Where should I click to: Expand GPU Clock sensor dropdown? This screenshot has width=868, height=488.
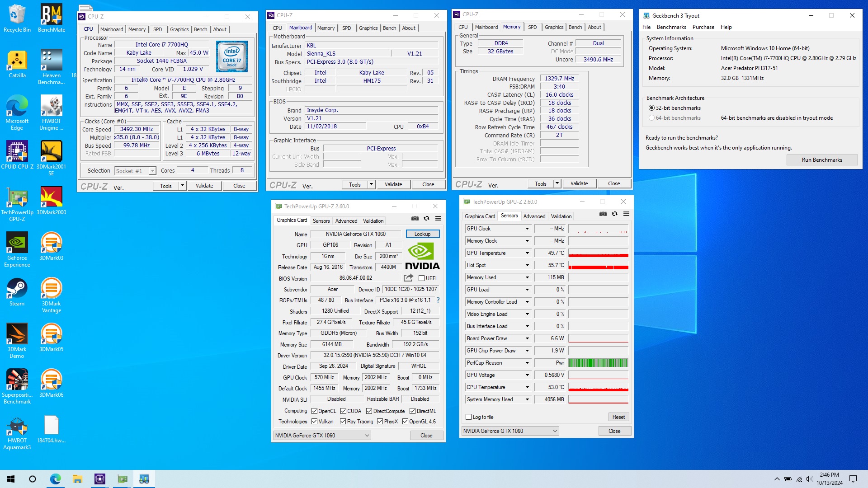(x=527, y=229)
